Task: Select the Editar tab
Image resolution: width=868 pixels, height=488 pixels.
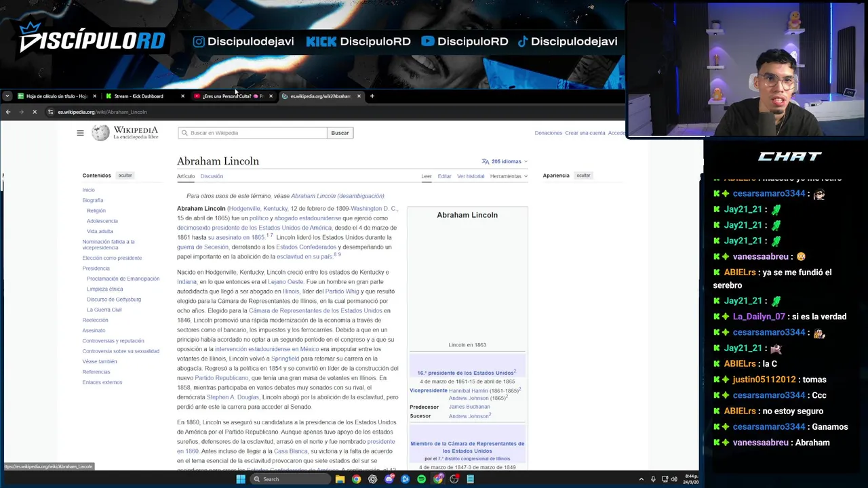Action: (444, 176)
